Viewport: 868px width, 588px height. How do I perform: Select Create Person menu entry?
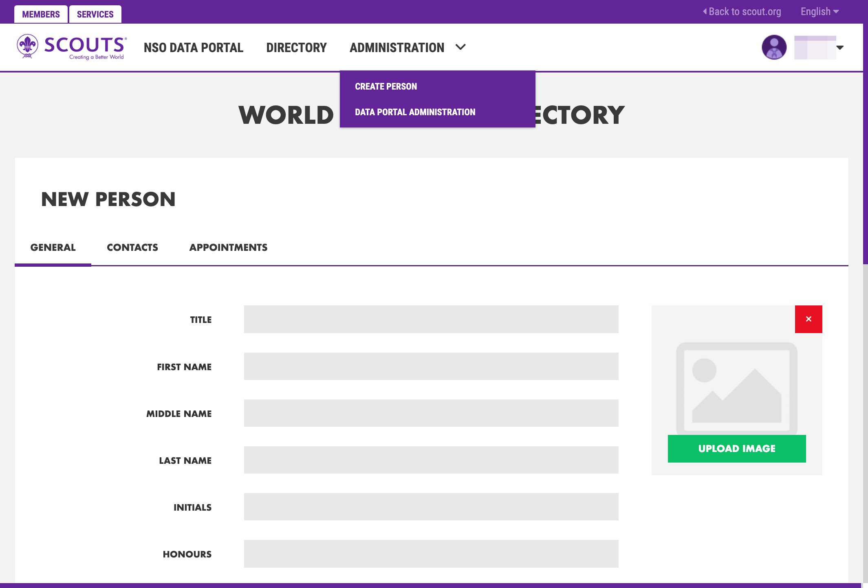click(386, 86)
